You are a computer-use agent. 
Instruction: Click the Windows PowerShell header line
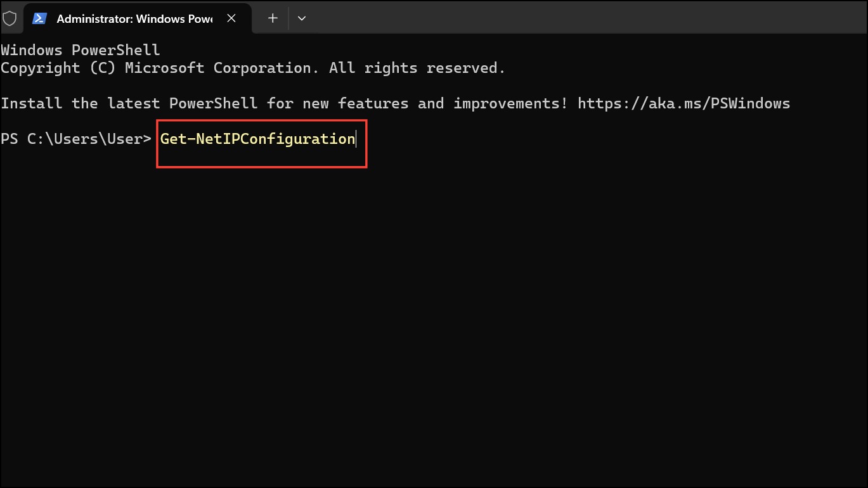pyautogui.click(x=81, y=50)
